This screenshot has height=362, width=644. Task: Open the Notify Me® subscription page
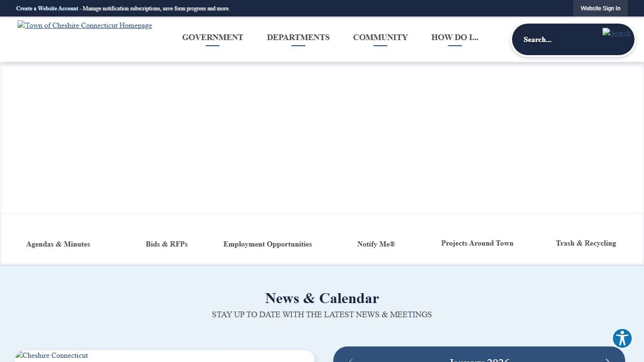click(376, 244)
